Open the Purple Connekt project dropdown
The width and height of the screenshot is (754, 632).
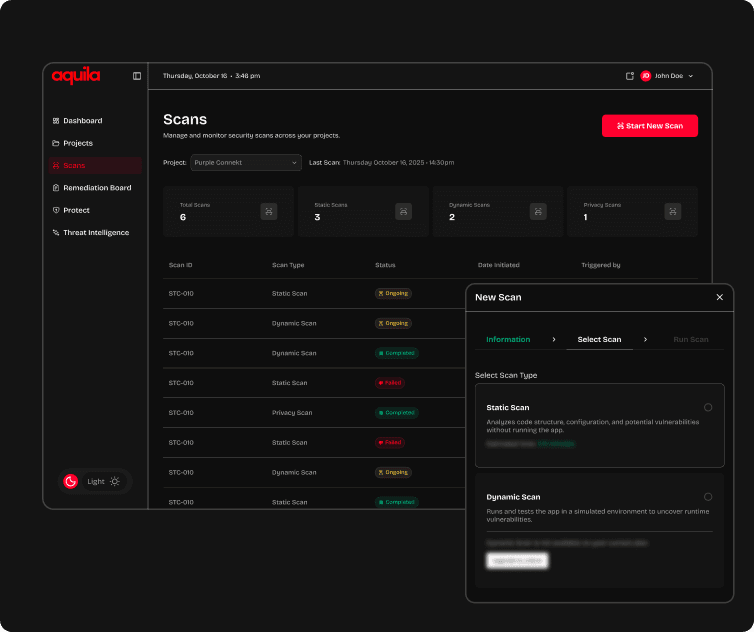tap(246, 163)
